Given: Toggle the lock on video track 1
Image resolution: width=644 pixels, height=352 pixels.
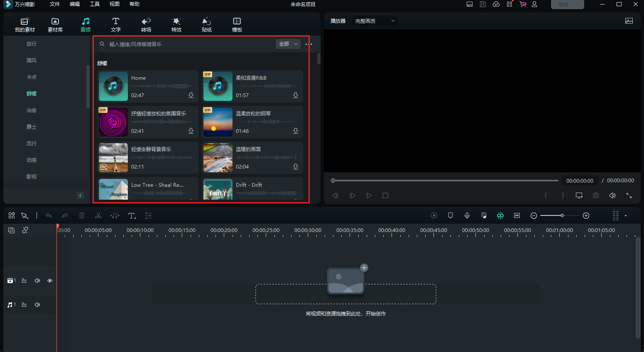Looking at the screenshot, I should coord(24,281).
